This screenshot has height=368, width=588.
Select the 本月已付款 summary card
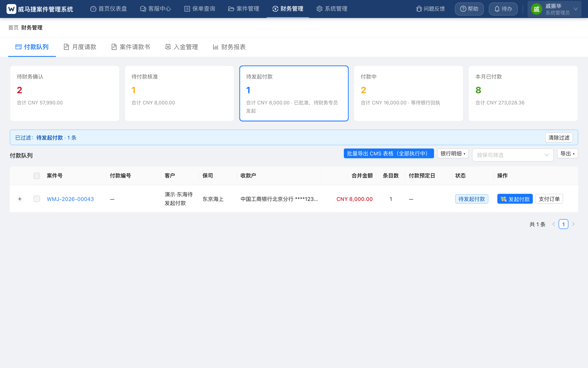[523, 93]
